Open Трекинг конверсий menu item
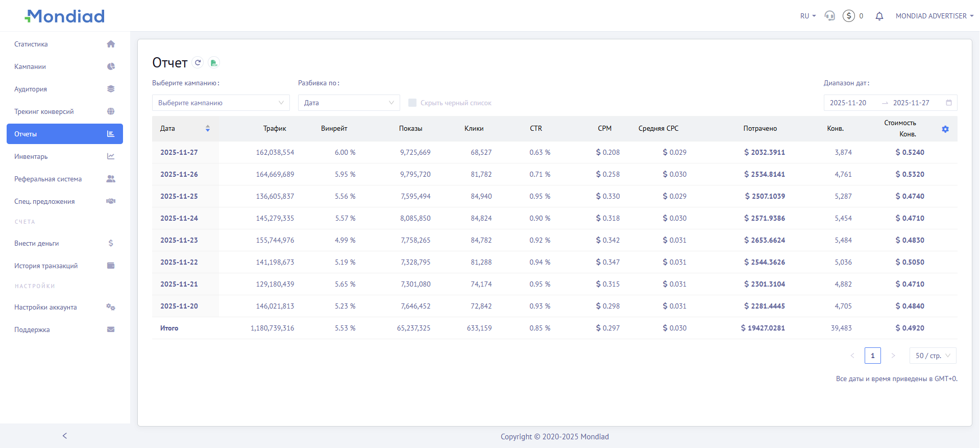Screen dimensions: 980x448 (x=44, y=111)
